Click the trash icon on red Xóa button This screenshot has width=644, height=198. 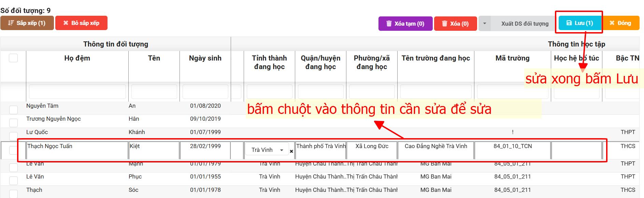click(x=444, y=24)
